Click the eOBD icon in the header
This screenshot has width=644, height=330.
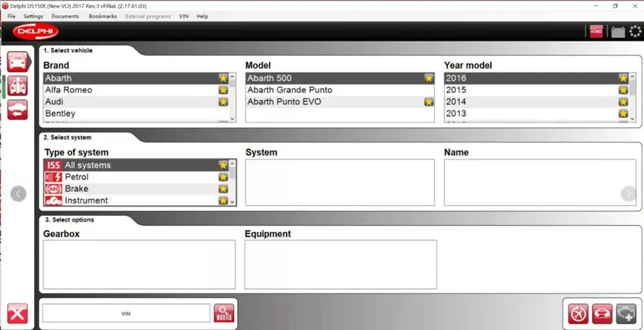click(x=596, y=31)
